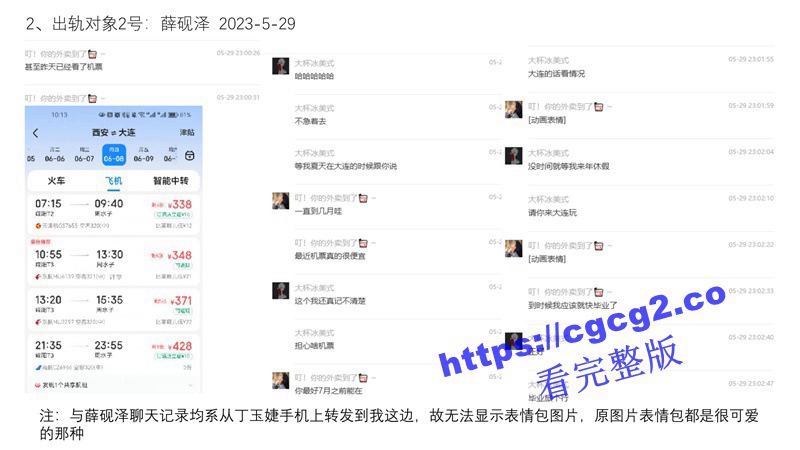800x450 pixels.
Task: Click the avatar beside the 一直到几月哇 message
Action: [281, 201]
